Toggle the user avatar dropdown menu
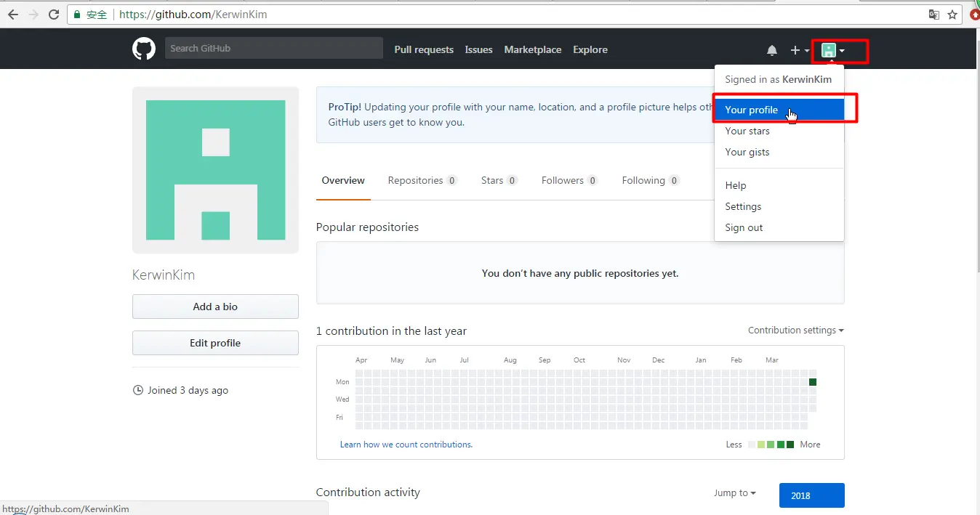Image resolution: width=980 pixels, height=515 pixels. coord(833,50)
